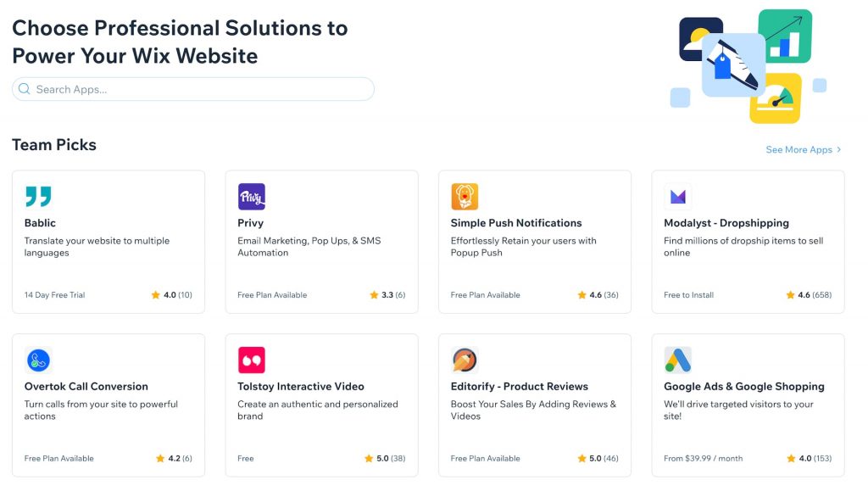868x497 pixels.
Task: Click 'Free Plan Available' on Overtok card
Action: [58, 458]
